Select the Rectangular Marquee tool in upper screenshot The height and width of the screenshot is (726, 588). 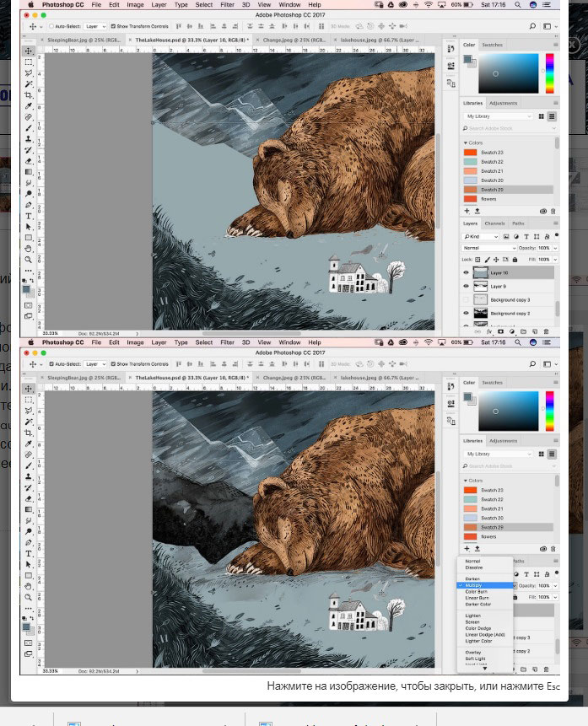(x=29, y=62)
